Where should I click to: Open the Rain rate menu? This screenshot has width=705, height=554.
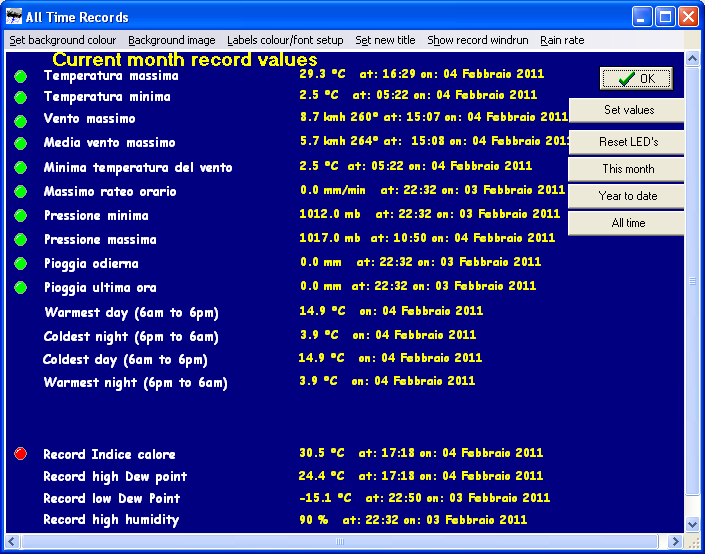pyautogui.click(x=562, y=40)
